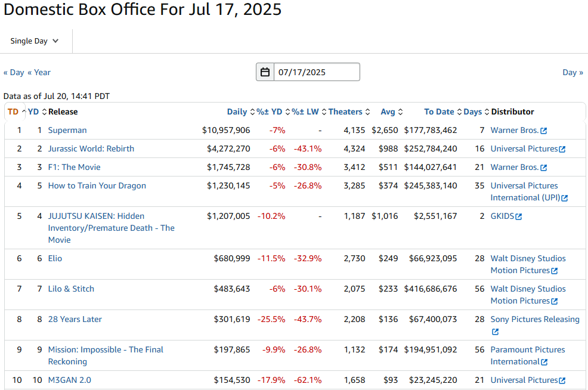588x390 pixels.
Task: Open the calendar date picker icon
Action: pos(265,72)
